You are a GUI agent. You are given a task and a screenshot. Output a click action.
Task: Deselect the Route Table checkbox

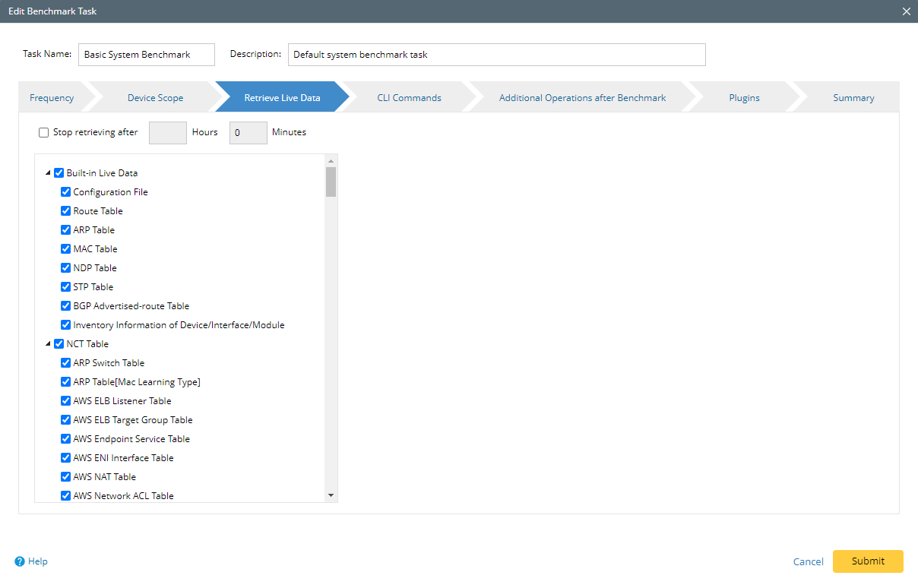click(65, 210)
